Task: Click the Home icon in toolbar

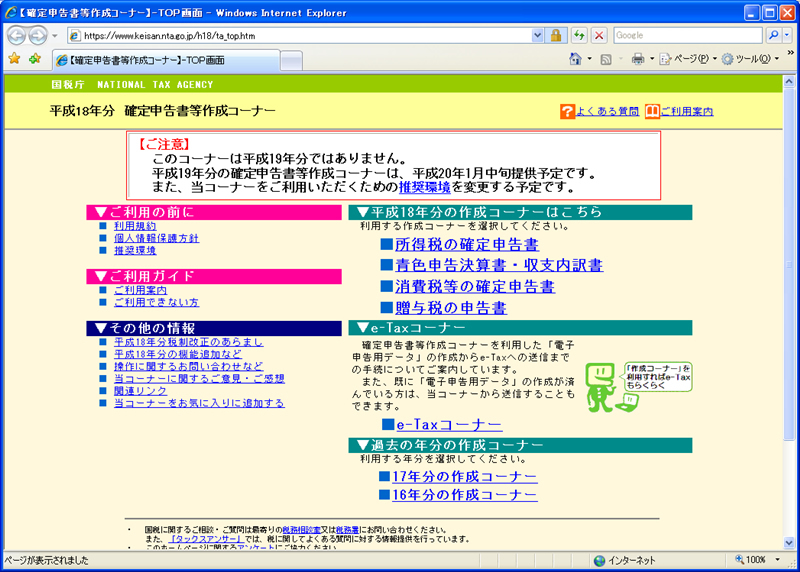Action: [x=576, y=59]
